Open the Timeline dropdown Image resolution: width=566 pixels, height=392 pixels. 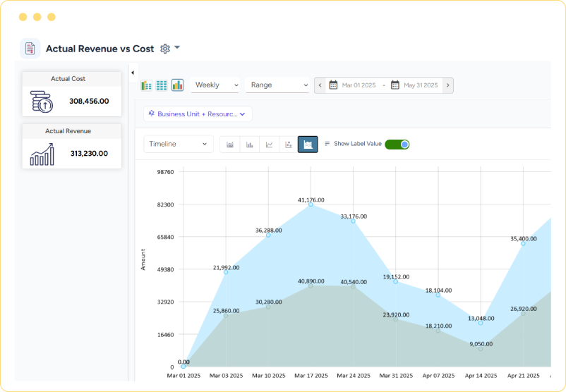click(179, 144)
